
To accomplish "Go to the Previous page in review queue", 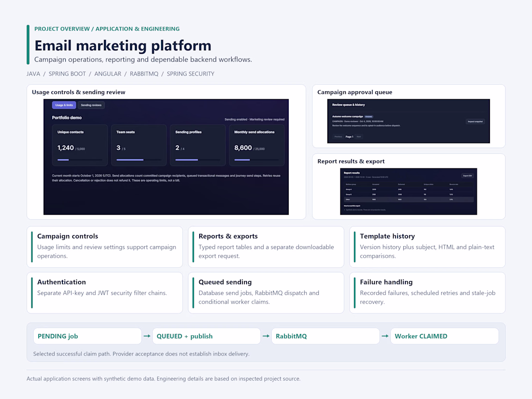I will click(x=338, y=137).
